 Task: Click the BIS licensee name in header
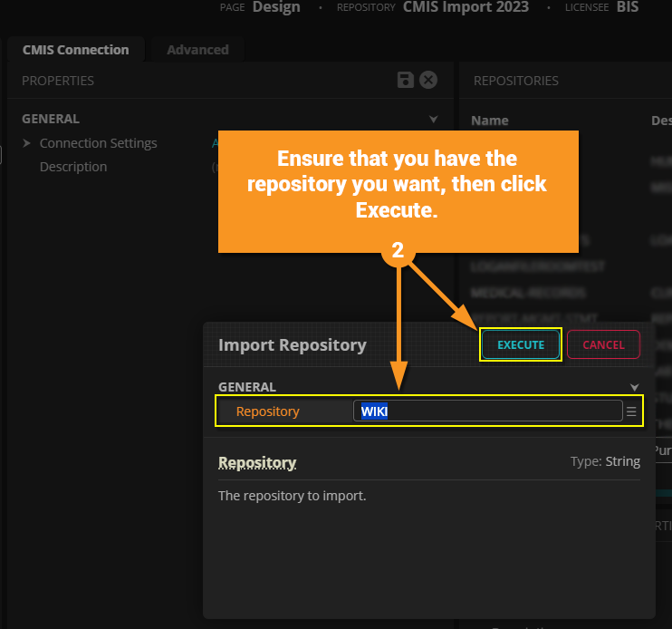click(x=627, y=7)
